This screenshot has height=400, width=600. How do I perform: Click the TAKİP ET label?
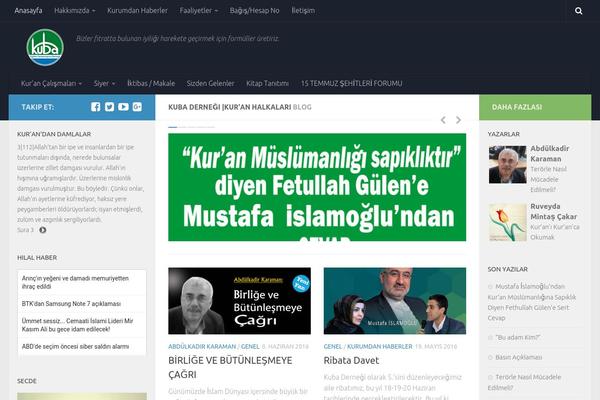(x=38, y=107)
